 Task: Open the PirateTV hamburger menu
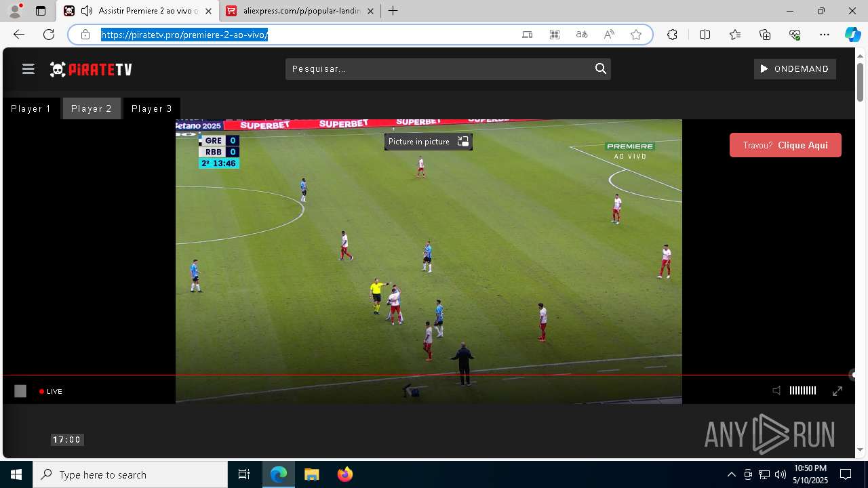[28, 69]
